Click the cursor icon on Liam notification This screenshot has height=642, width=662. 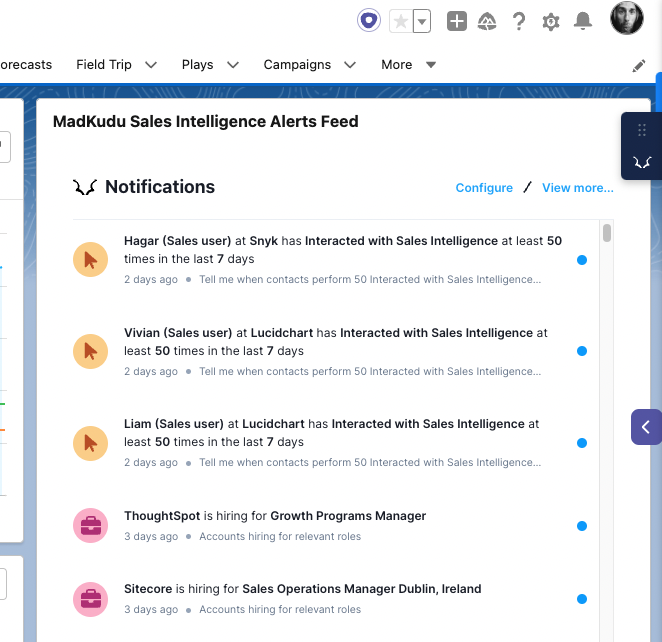[90, 443]
